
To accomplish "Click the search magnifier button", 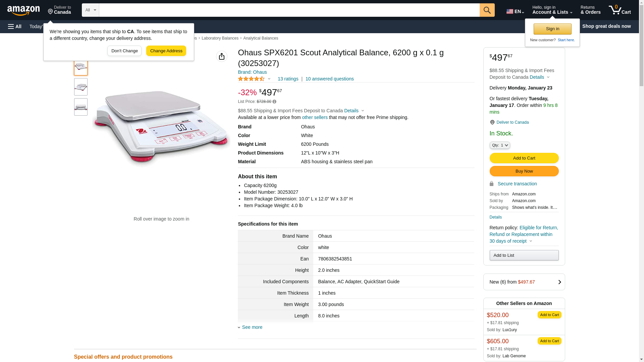I will 487,10.
